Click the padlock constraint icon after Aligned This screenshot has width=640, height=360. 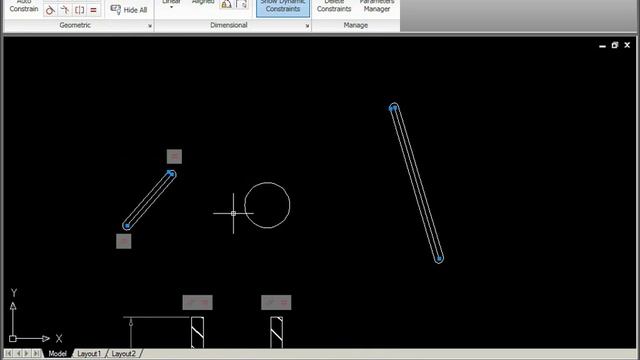tap(226, 4)
